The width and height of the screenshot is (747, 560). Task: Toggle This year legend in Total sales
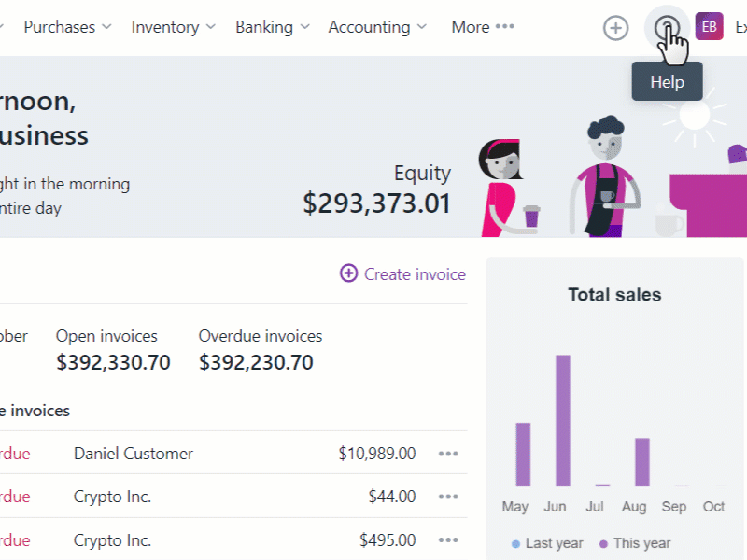(x=635, y=543)
